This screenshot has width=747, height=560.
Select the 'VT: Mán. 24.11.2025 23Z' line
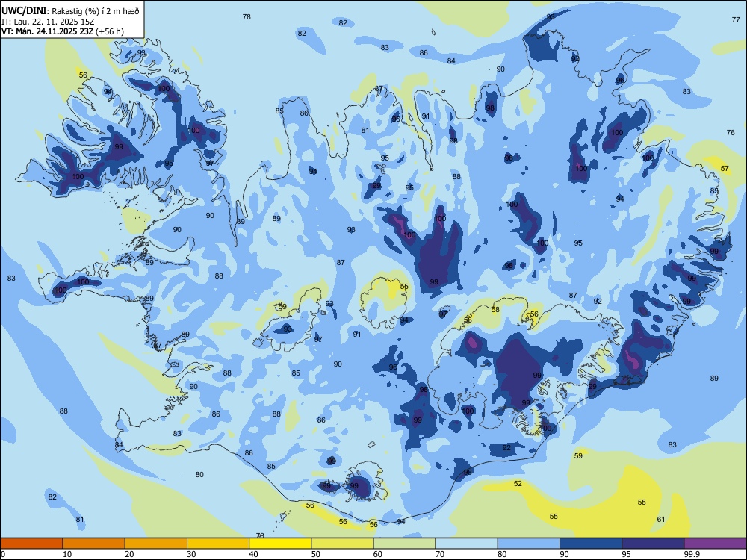(x=48, y=31)
